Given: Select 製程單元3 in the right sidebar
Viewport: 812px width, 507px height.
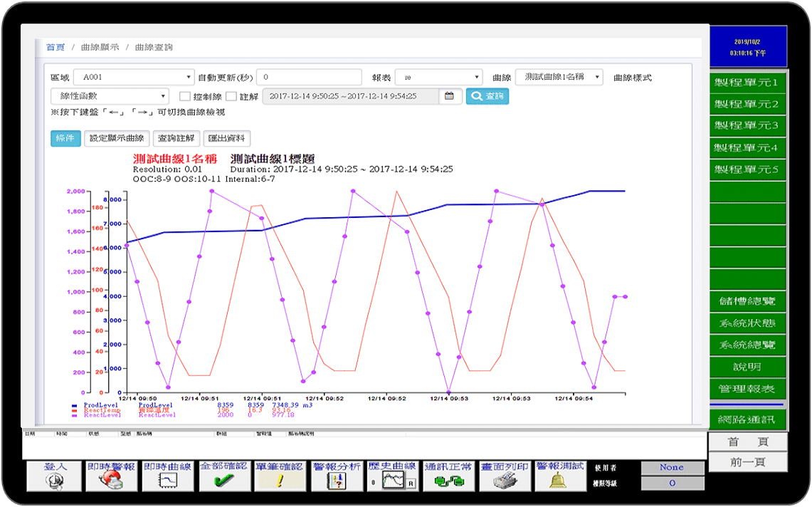Looking at the screenshot, I should 747,126.
